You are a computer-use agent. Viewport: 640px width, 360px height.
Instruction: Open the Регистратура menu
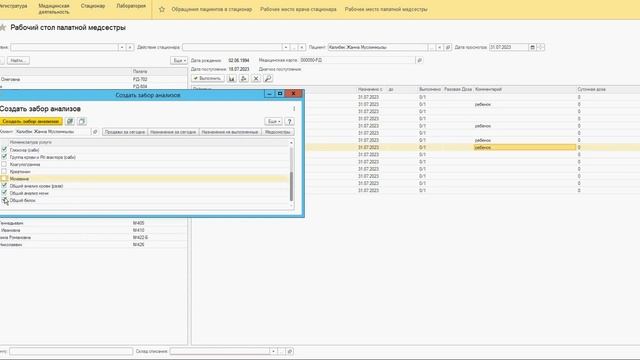13,6
